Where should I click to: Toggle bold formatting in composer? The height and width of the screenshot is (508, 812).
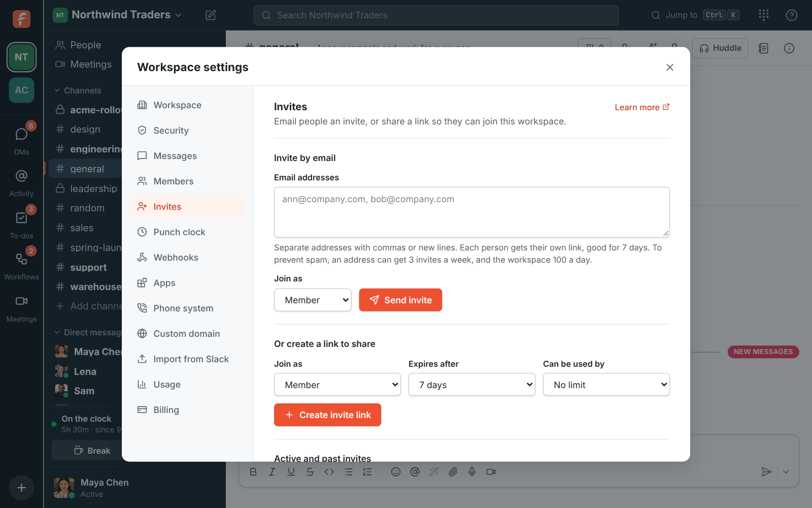tap(253, 472)
